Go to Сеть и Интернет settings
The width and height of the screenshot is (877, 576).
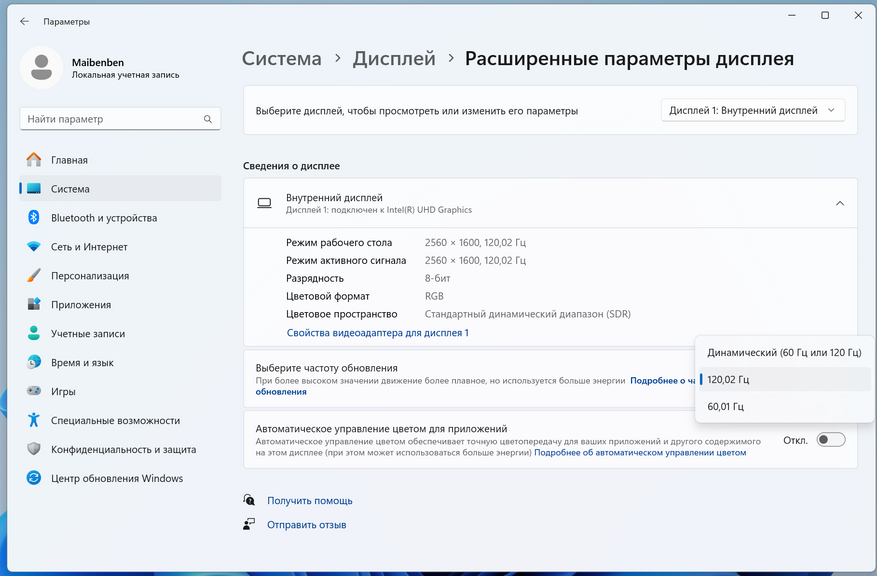coord(120,247)
